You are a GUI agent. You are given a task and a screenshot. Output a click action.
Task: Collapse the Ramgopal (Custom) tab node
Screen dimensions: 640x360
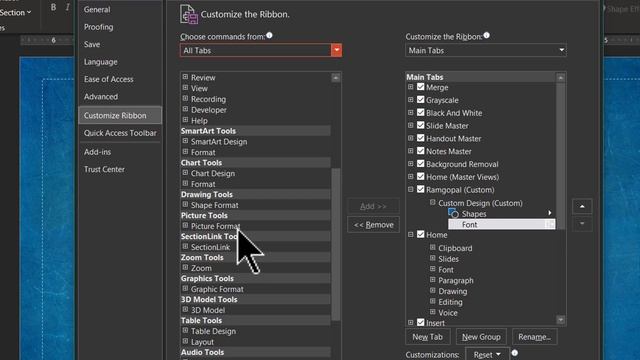point(411,189)
